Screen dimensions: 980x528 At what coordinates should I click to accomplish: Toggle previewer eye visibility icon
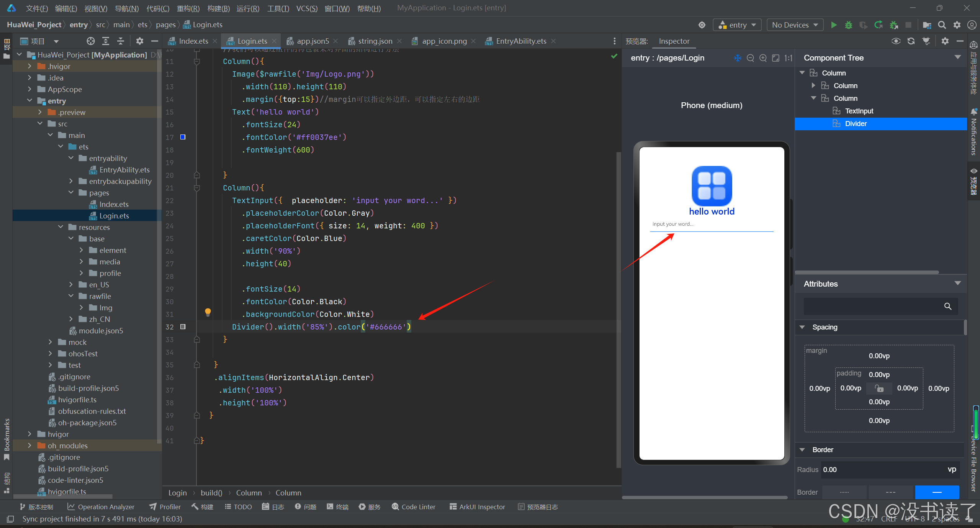pos(895,41)
